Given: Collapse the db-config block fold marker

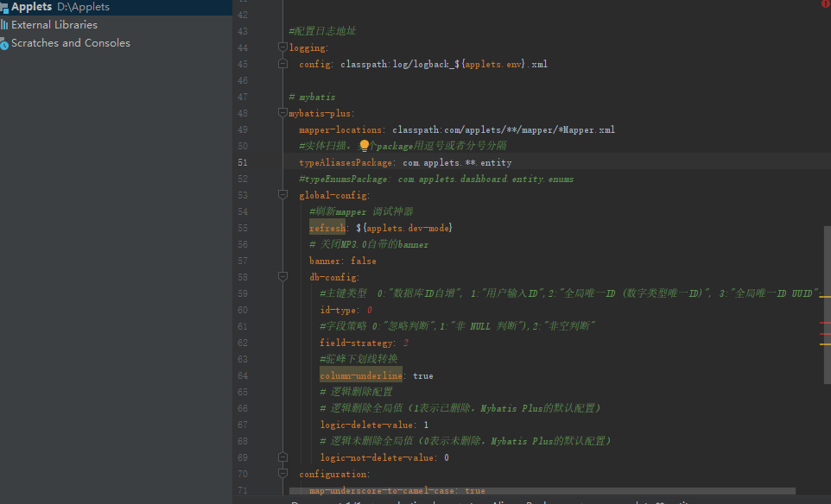Looking at the screenshot, I should [282, 277].
